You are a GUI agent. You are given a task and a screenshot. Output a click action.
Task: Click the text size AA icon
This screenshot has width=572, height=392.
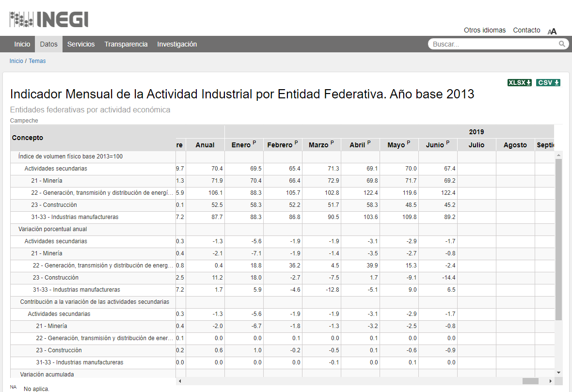coord(552,31)
